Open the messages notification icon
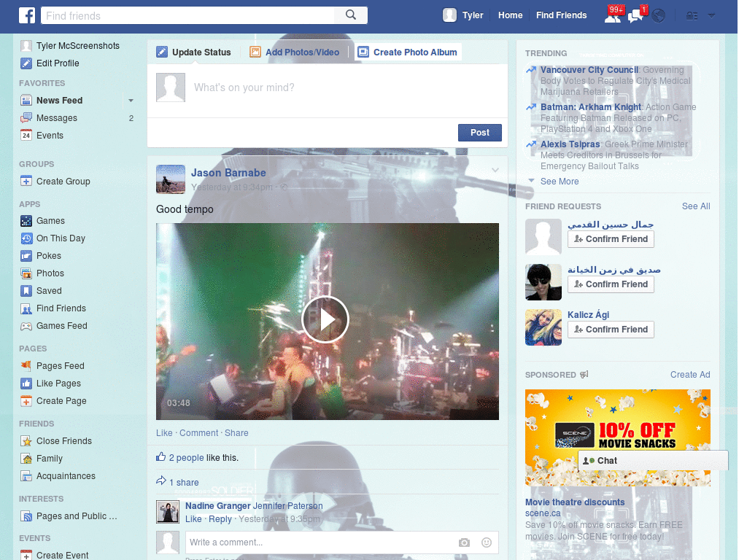Screen dimensions: 747x560 coord(636,15)
